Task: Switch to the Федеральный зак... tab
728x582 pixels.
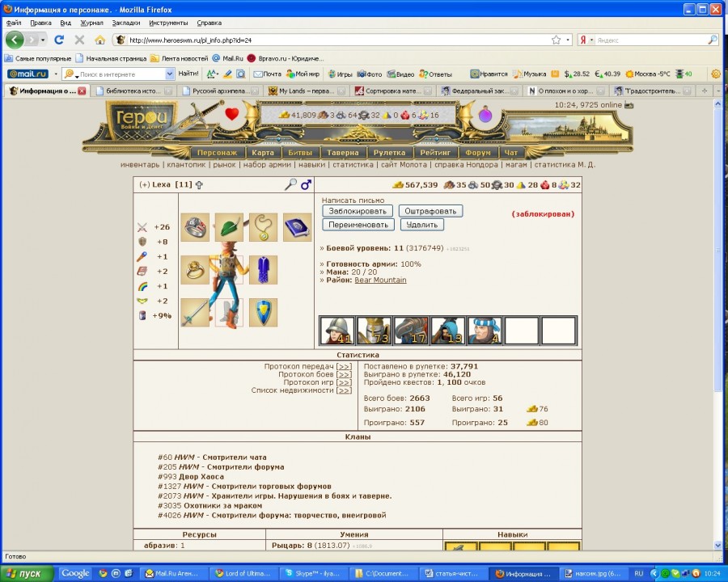Action: pos(479,91)
